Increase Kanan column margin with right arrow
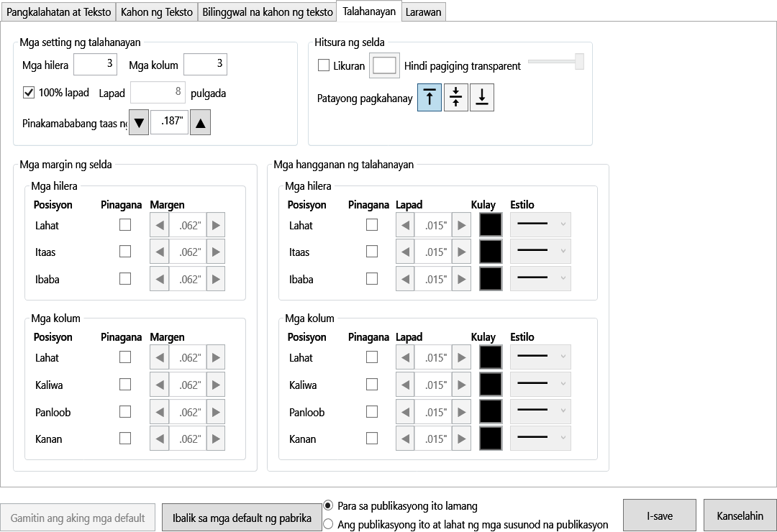 [x=216, y=439]
